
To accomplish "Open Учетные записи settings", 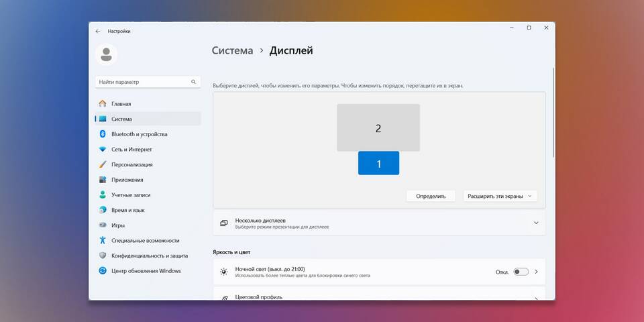I will [148, 195].
